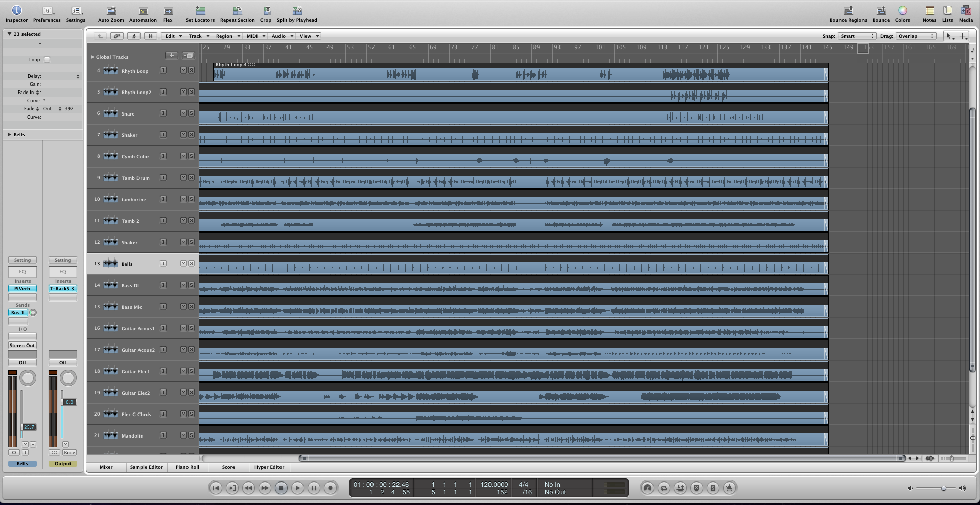Show Automation view
The image size is (980, 505).
point(143,14)
